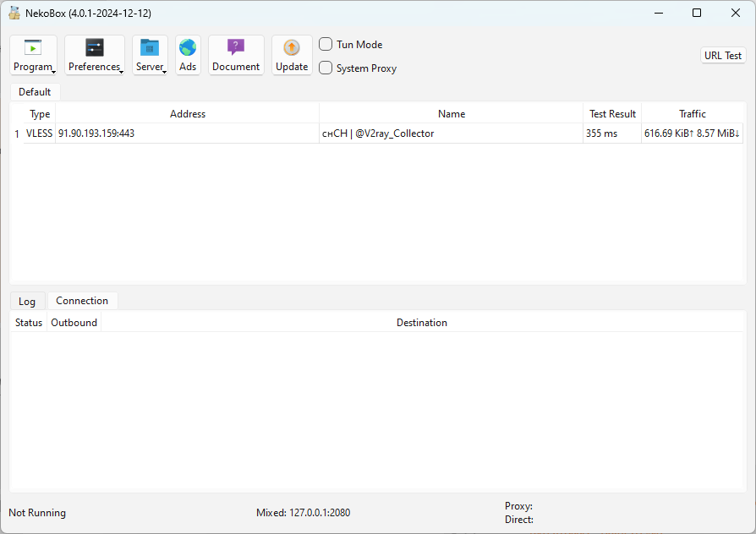
Task: Sort by the Test Result column header
Action: [x=612, y=114]
